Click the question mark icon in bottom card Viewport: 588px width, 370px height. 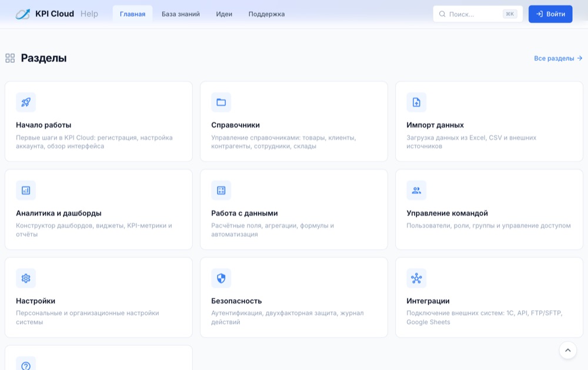[x=26, y=366]
